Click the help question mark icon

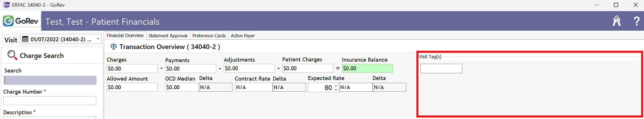coord(637,21)
